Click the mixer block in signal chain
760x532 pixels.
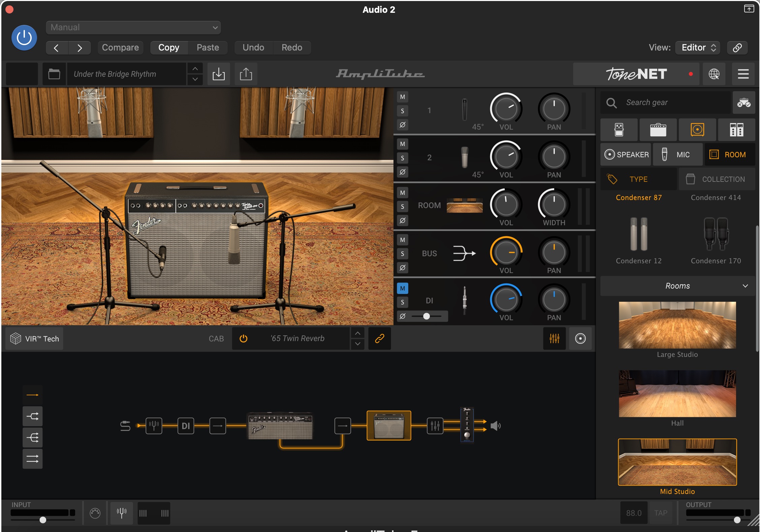(x=435, y=426)
